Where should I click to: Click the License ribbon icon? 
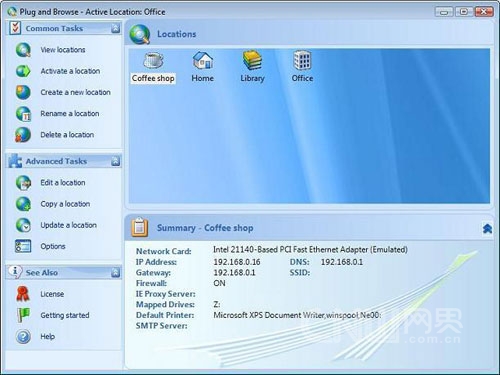23,294
